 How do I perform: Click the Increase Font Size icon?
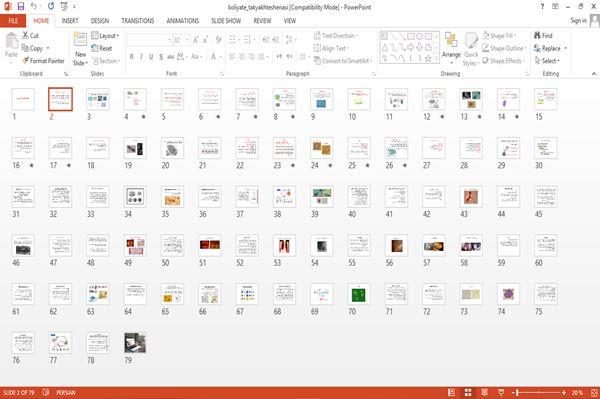(x=196, y=40)
